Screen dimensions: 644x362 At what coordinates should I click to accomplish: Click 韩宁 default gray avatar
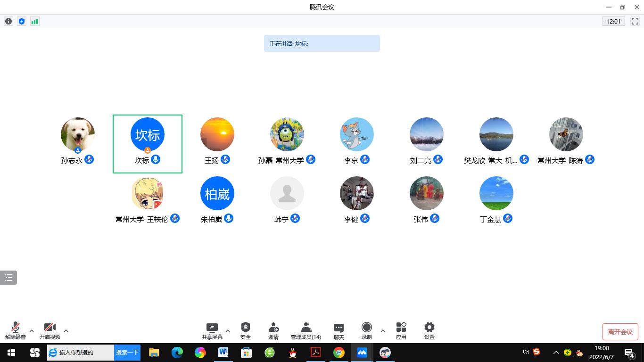pos(287,193)
